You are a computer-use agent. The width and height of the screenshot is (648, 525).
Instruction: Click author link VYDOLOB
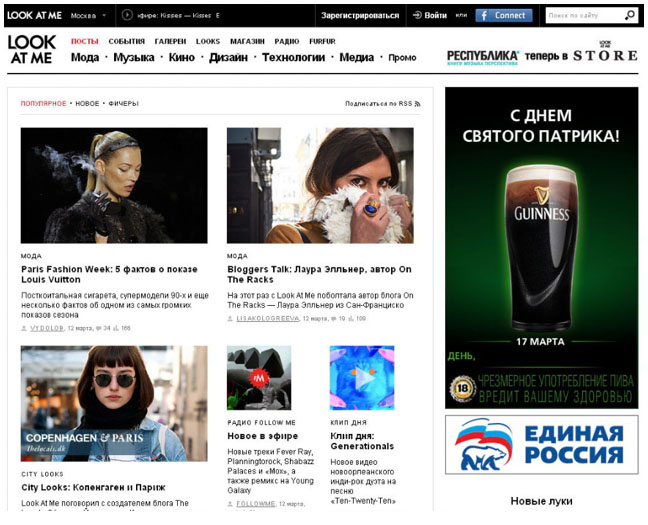click(46, 328)
